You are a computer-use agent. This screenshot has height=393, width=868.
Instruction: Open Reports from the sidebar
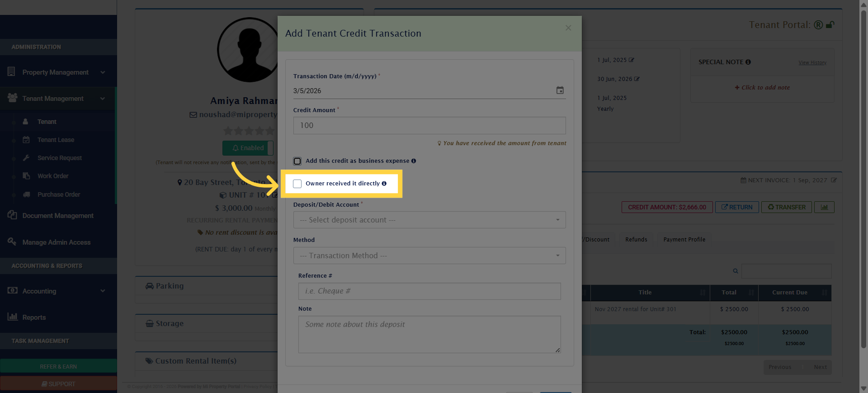click(x=33, y=317)
